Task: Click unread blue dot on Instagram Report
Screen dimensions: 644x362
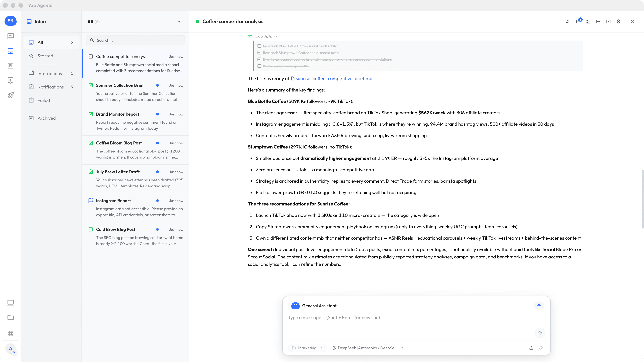Action: 157,201
